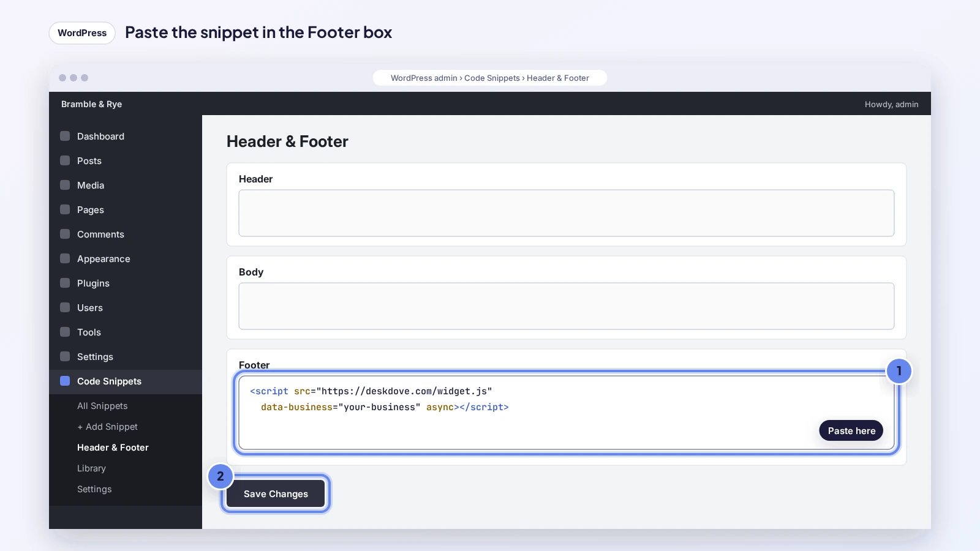Click the Tools sidebar icon
The image size is (980, 551).
(x=65, y=332)
